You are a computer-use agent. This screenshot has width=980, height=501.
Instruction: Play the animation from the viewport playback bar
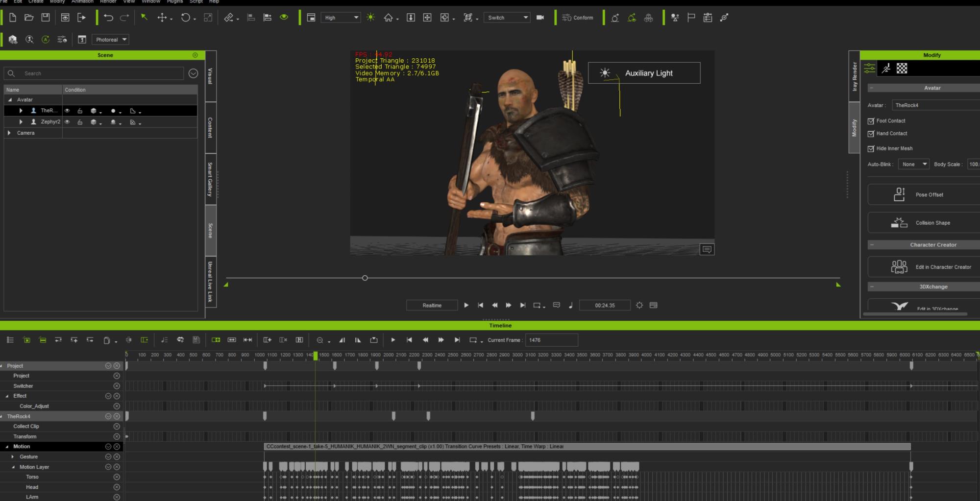(x=466, y=305)
